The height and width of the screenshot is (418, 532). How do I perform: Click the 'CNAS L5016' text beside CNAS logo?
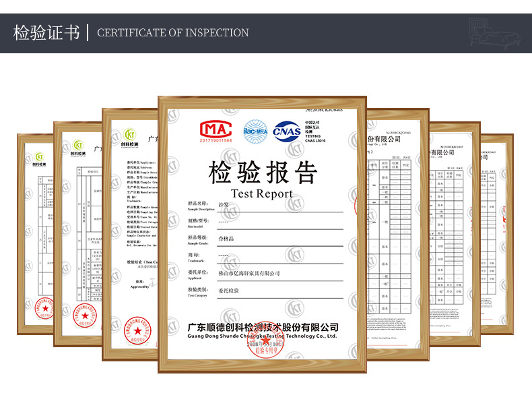tap(315, 141)
